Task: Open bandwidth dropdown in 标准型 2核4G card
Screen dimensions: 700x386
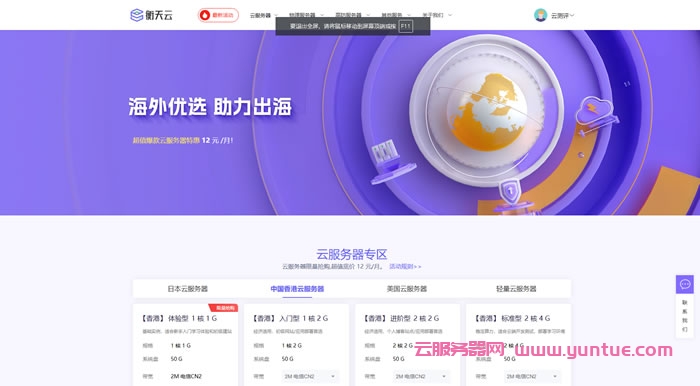Action: tap(531, 377)
